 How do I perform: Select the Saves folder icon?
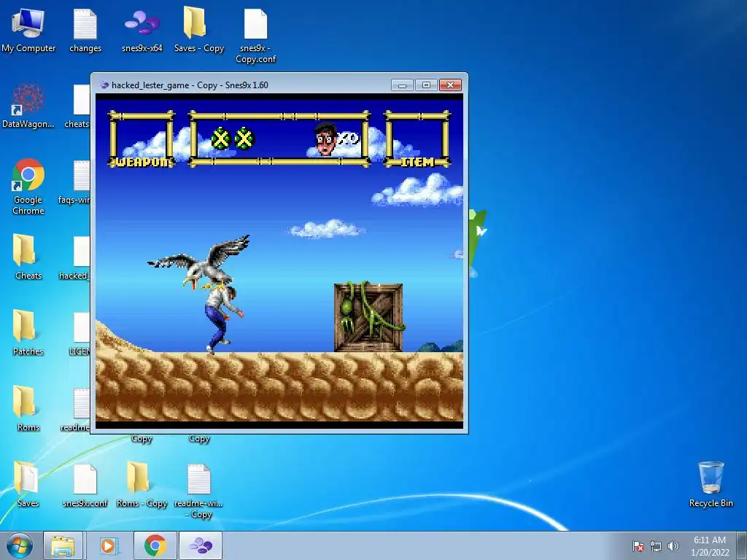coord(28,484)
